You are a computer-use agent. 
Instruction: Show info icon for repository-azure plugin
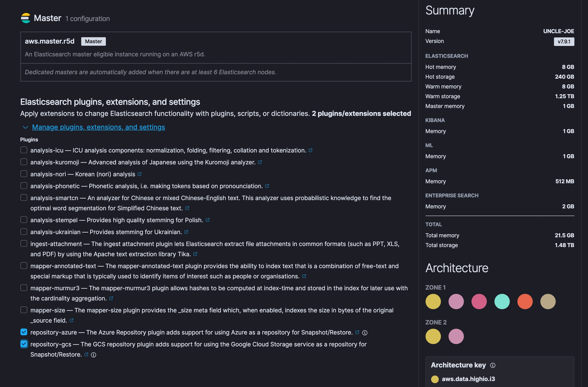[365, 333]
